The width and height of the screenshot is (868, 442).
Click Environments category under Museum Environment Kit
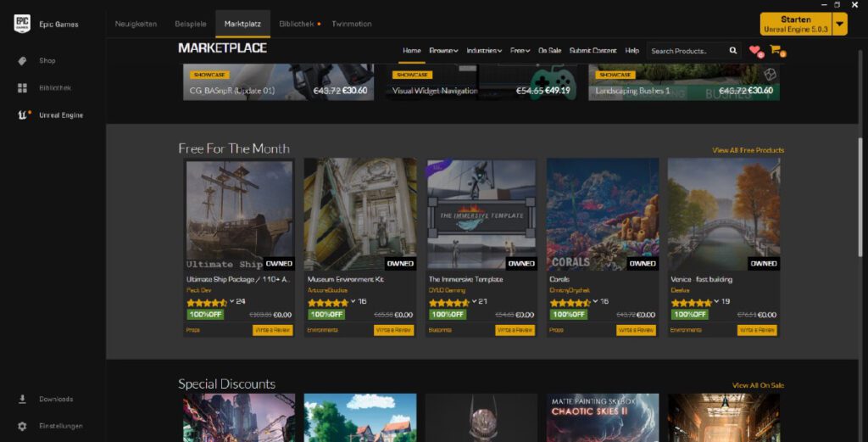click(x=322, y=330)
